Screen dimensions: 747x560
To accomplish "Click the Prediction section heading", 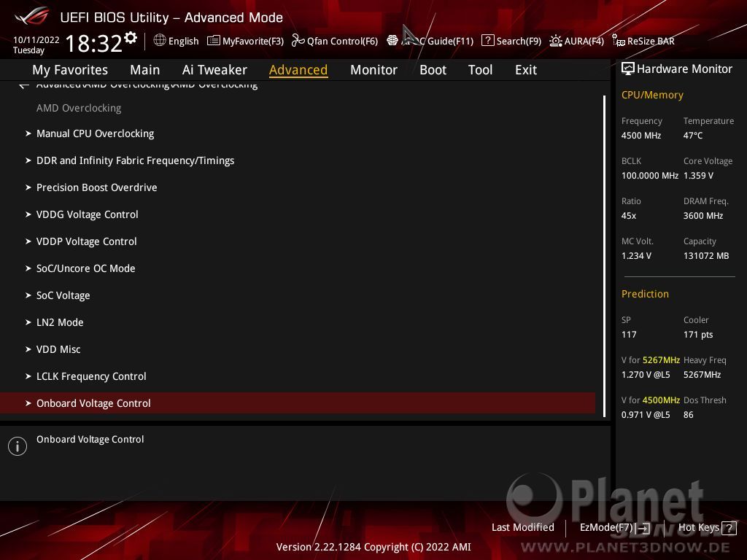I will 645,294.
